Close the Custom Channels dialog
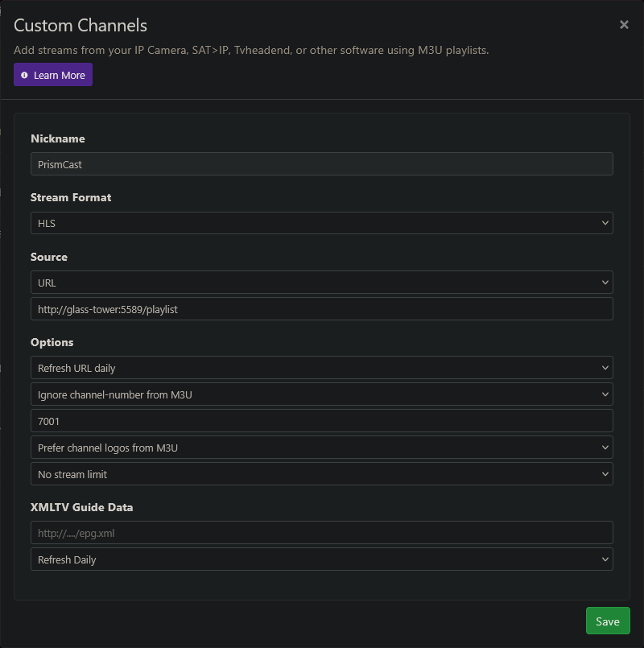 [624, 25]
